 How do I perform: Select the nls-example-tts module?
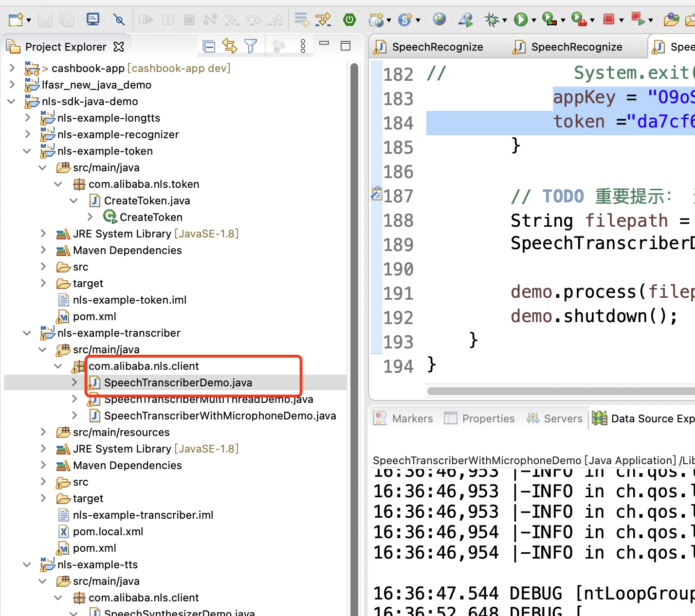coord(97,564)
